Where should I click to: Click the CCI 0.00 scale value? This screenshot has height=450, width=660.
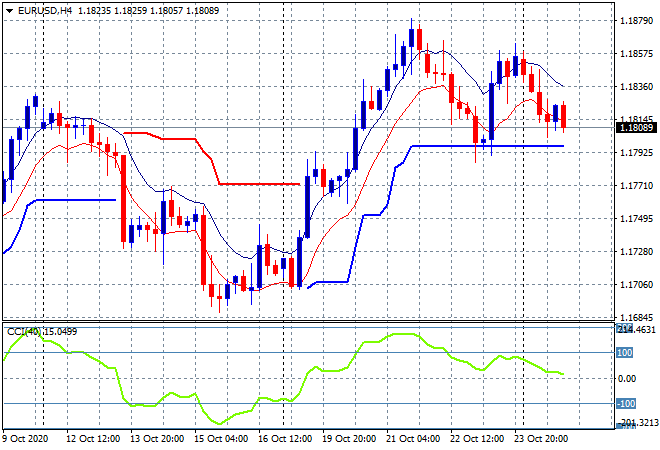click(627, 379)
